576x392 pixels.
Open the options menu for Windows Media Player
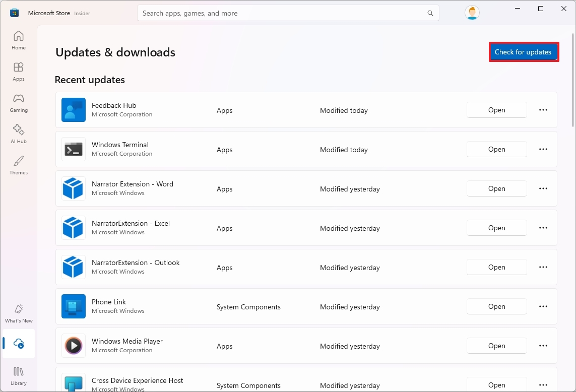(543, 346)
